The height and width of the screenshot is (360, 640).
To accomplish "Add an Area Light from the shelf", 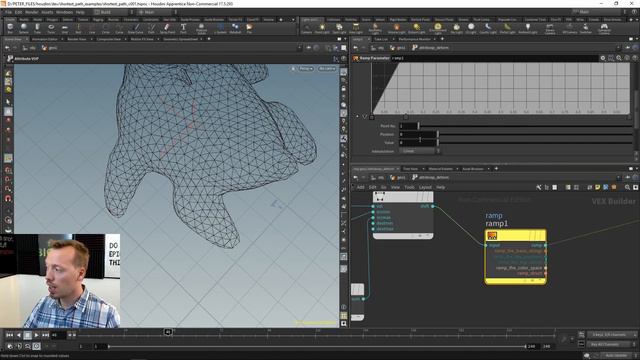I will pos(356,29).
